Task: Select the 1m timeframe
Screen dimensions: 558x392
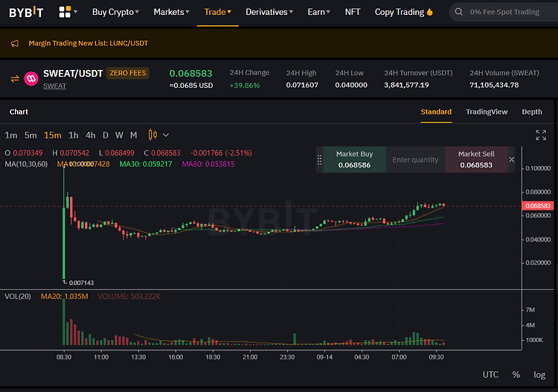Action: (11, 135)
